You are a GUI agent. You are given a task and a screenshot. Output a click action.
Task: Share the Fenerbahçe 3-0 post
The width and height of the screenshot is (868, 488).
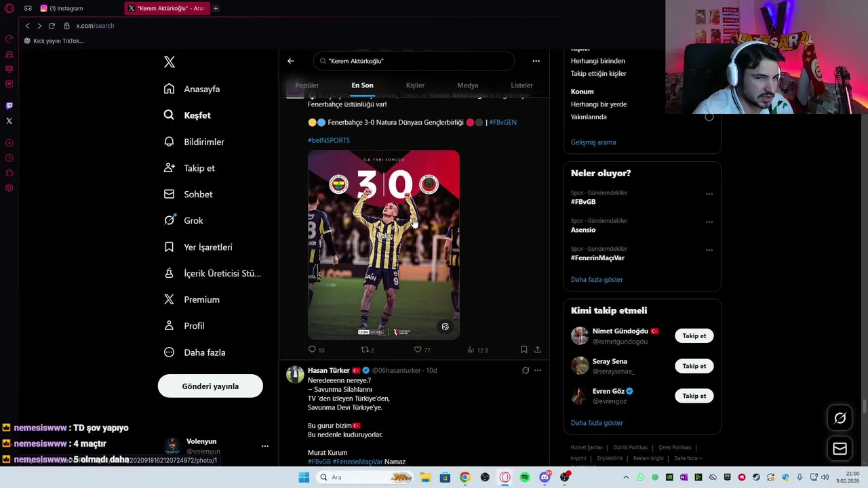tap(538, 350)
